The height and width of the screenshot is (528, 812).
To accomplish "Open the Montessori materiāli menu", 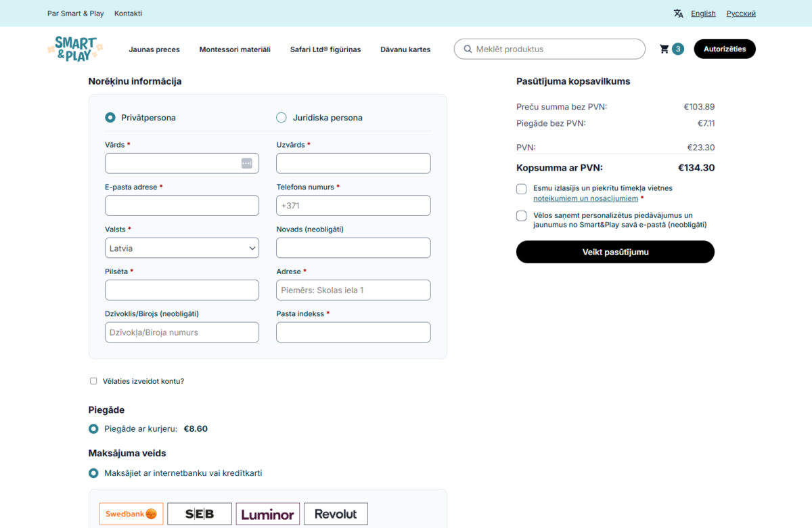I will coord(235,49).
